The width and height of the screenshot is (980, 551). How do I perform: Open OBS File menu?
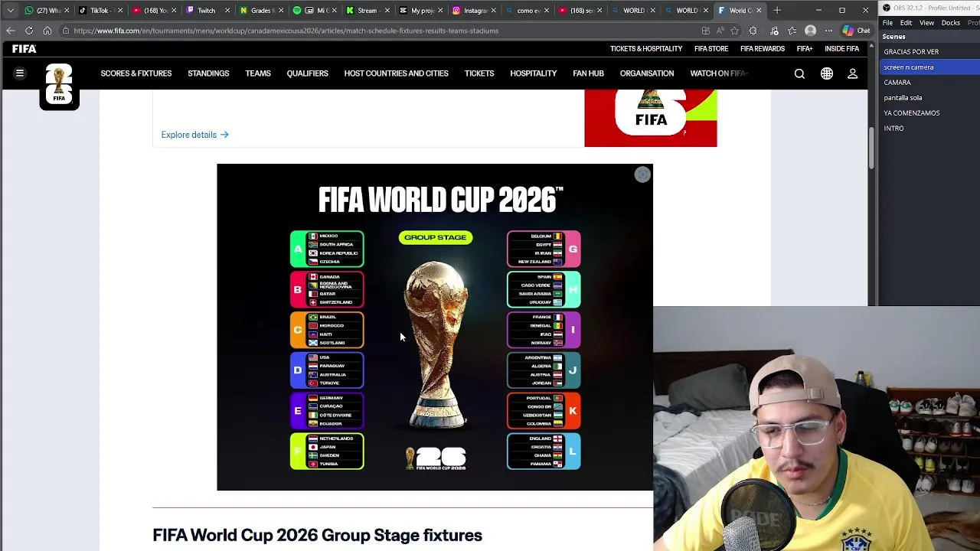pos(887,23)
